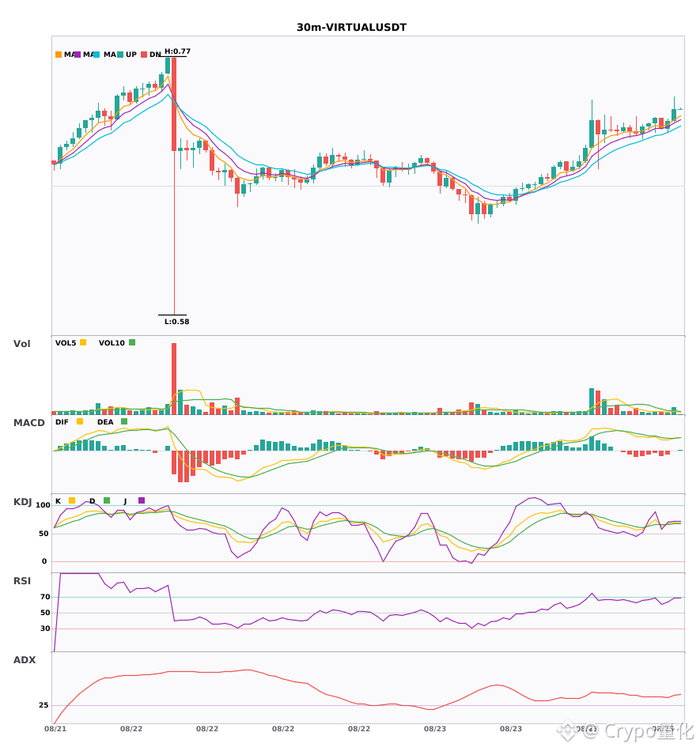Click the chart title 30m-VIRTUALUSDT

pos(351,28)
